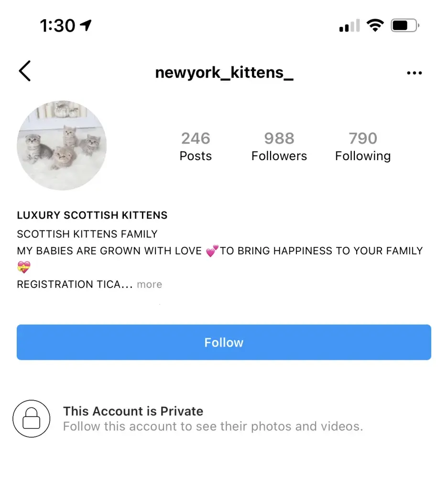This screenshot has height=478, width=448.
Task: Tap the location arrow icon
Action: (x=86, y=25)
